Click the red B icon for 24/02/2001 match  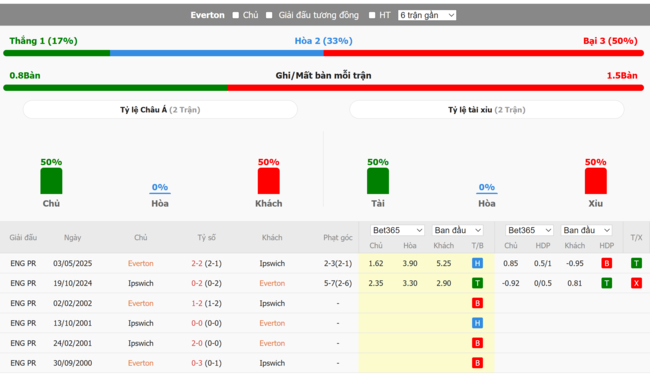pyautogui.click(x=477, y=343)
